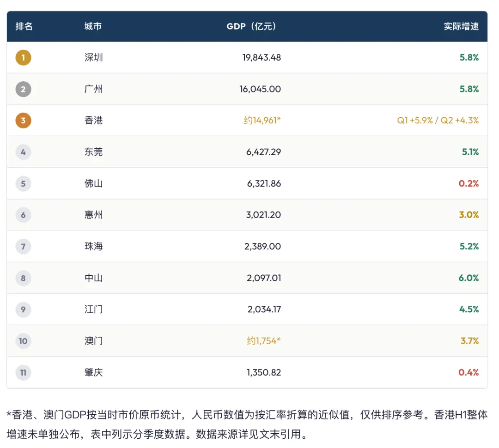Screen dimensions: 499x448
Task: Click the rank 11 badge
Action: click(x=23, y=373)
